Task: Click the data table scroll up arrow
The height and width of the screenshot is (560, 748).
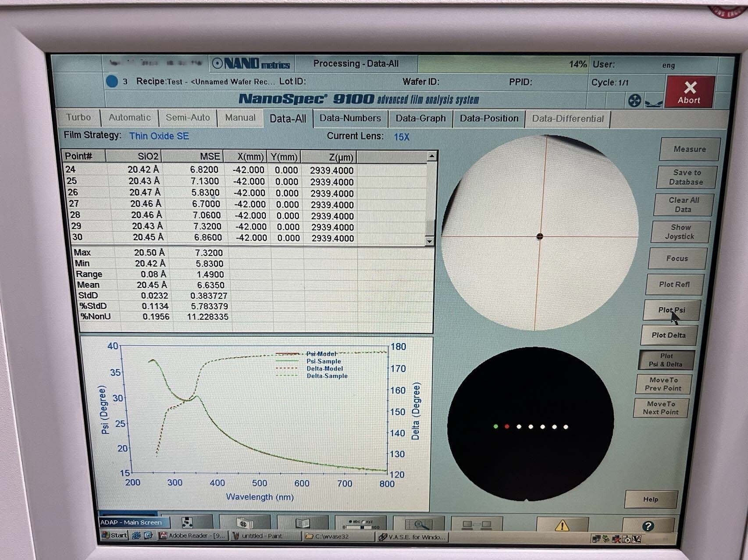Action: 431,156
